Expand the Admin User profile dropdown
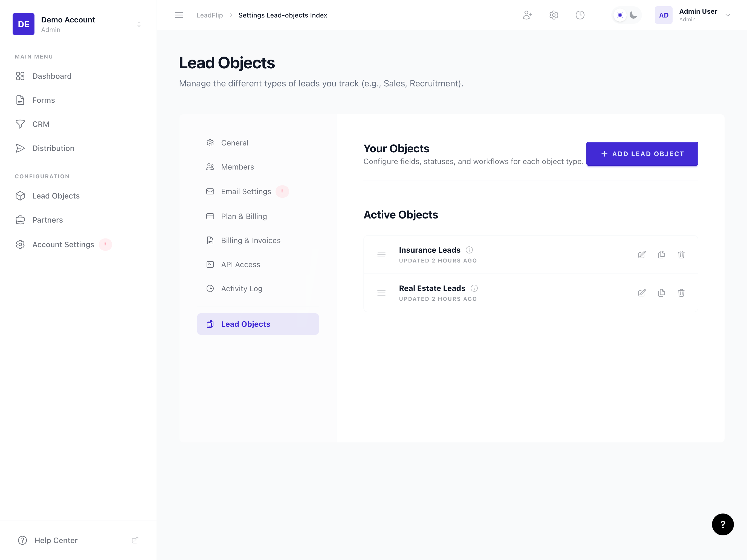Viewport: 747px width, 560px height. click(727, 15)
